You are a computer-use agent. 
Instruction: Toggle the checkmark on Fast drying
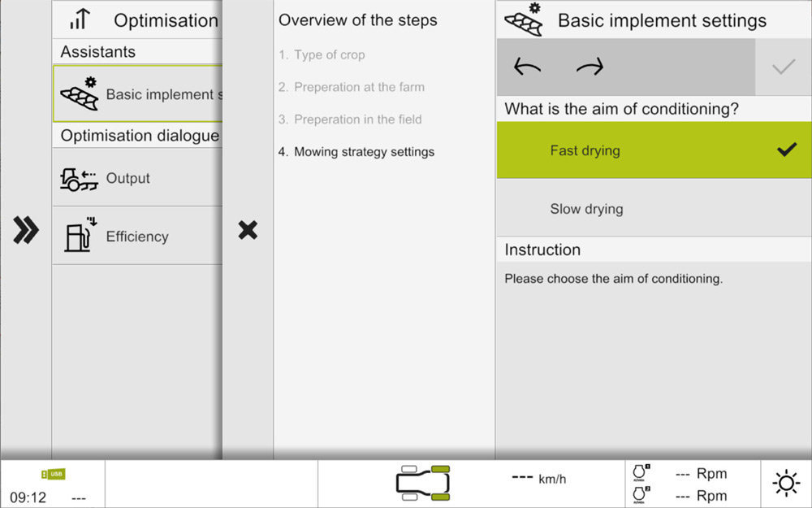click(x=787, y=150)
